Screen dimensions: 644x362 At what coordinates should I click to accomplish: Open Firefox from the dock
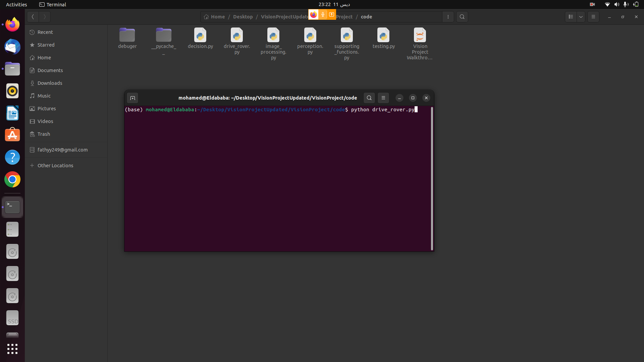(x=12, y=24)
